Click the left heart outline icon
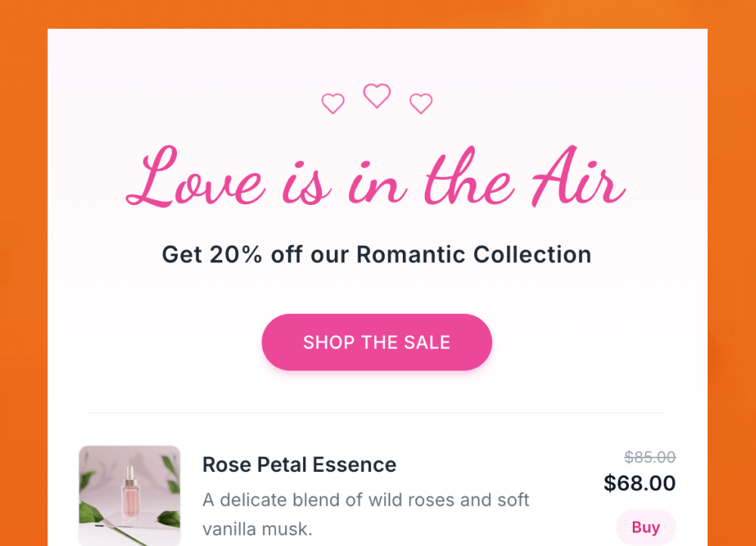 pos(333,103)
